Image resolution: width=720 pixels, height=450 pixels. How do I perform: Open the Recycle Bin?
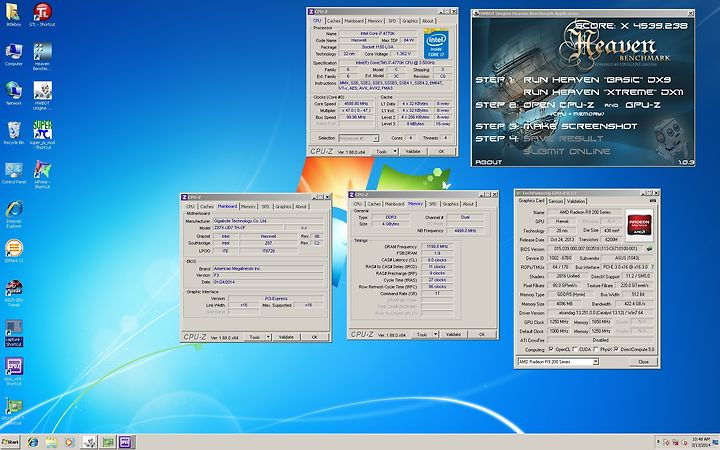(13, 133)
